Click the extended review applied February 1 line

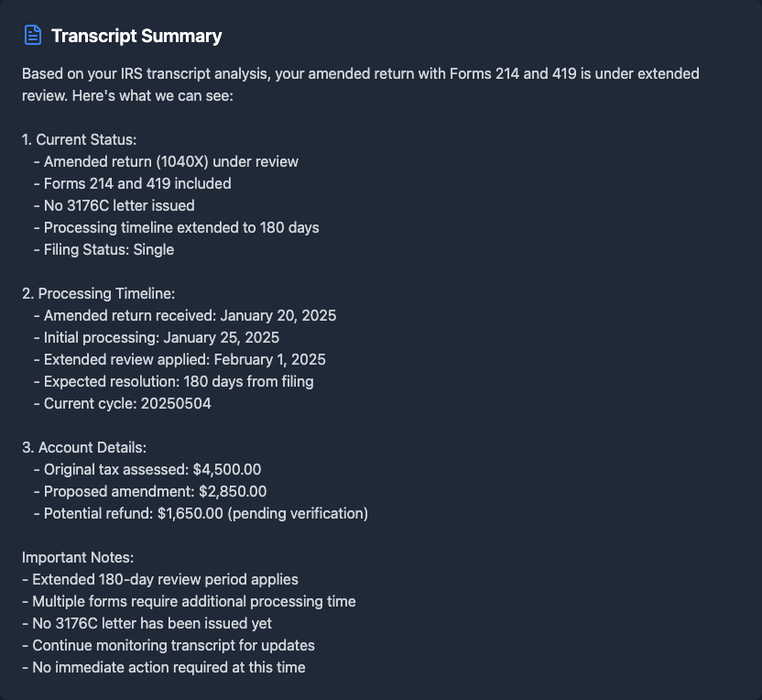click(x=184, y=359)
